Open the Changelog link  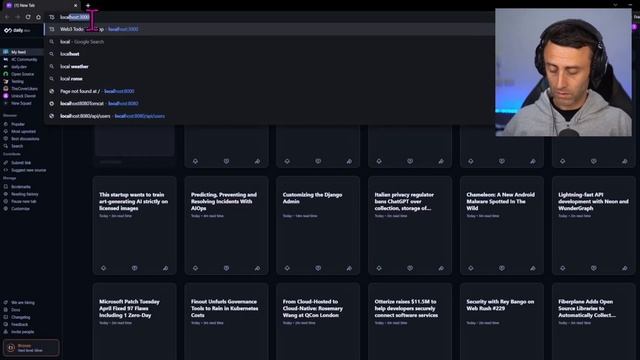(20, 317)
